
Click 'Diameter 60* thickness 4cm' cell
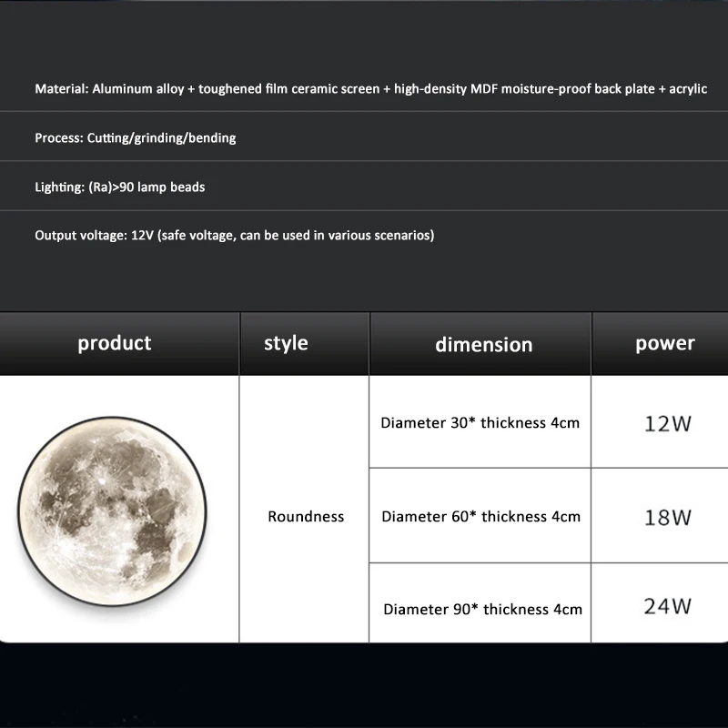tap(481, 516)
